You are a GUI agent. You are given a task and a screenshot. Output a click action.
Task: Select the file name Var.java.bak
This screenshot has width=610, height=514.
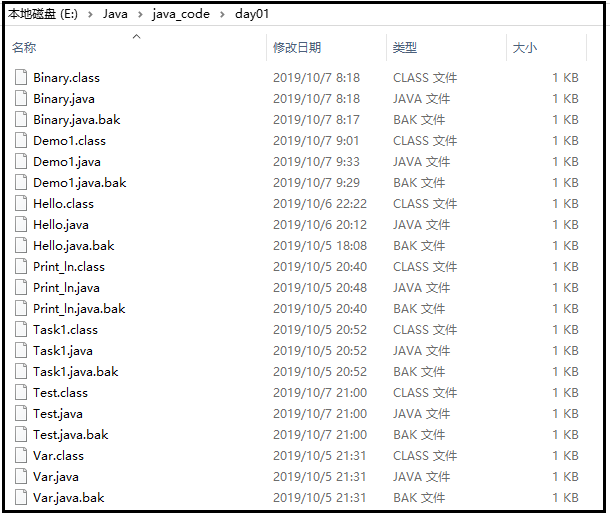click(68, 498)
